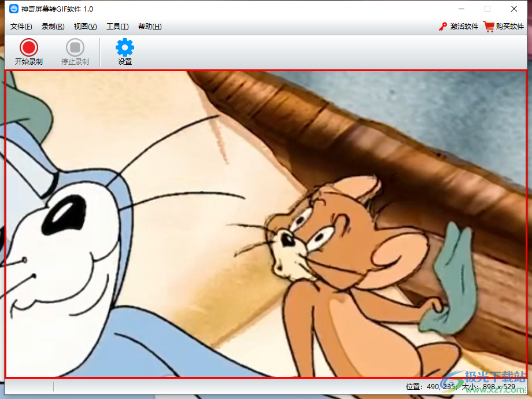Click the 位置: 490, 235 status text
532x399 pixels.
[430, 386]
